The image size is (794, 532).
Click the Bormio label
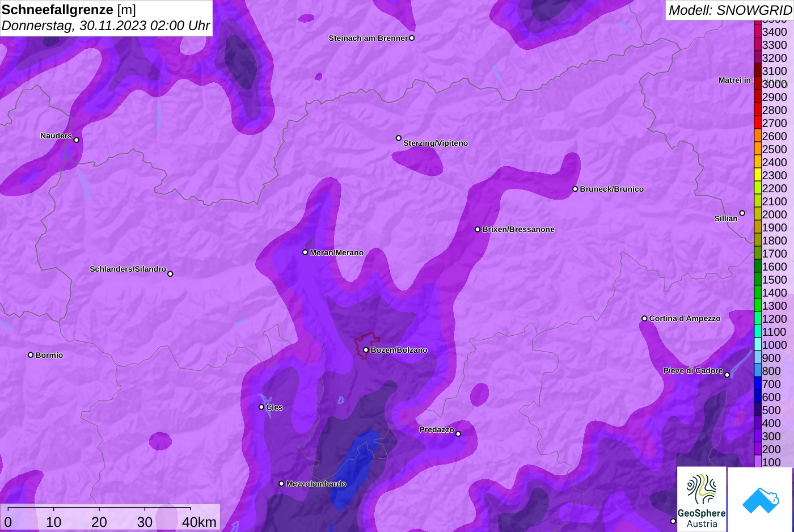pyautogui.click(x=49, y=355)
